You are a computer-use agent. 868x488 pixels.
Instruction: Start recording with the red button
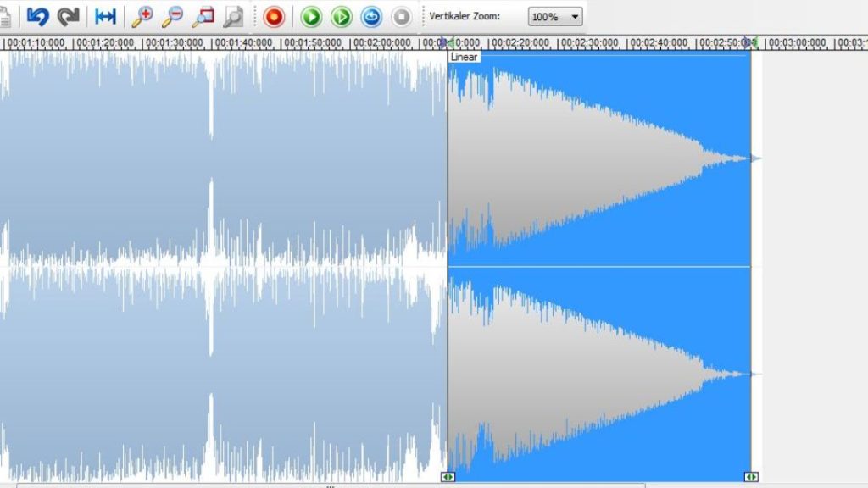[x=274, y=17]
